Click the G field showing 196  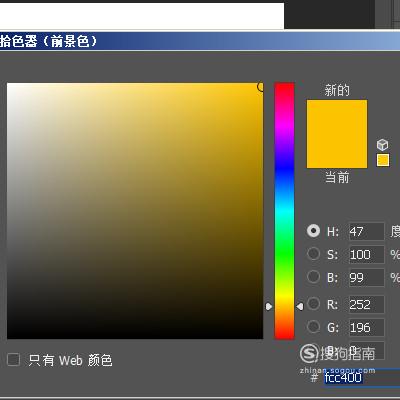tap(366, 328)
